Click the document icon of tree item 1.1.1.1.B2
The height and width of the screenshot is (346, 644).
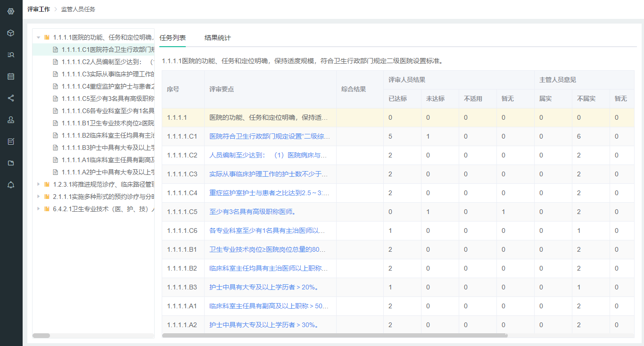pos(55,135)
